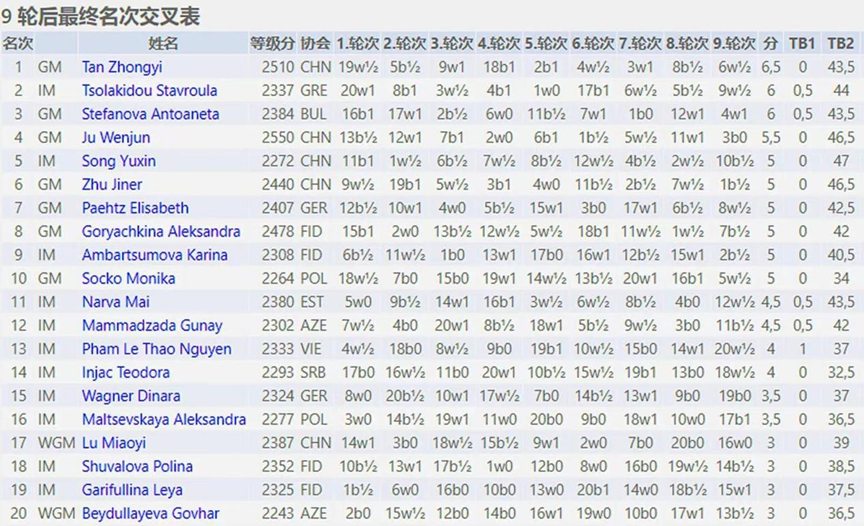Click the 姓名 column header
864x526 pixels.
(x=163, y=44)
